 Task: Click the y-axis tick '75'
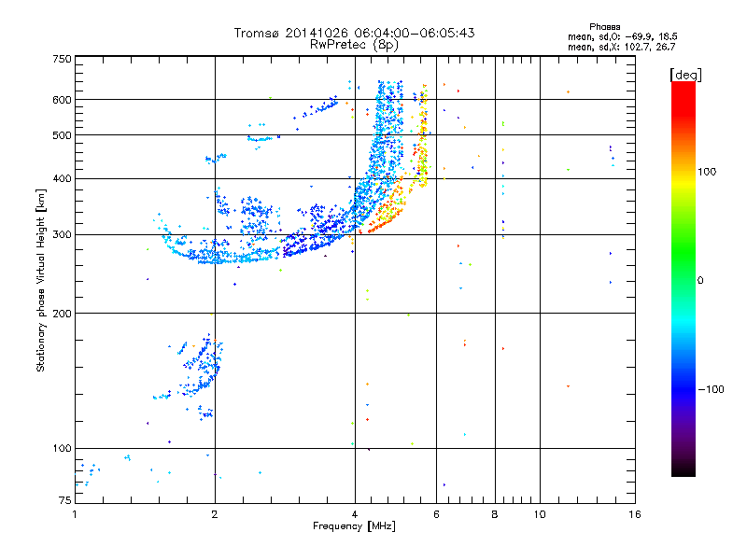coord(65,500)
